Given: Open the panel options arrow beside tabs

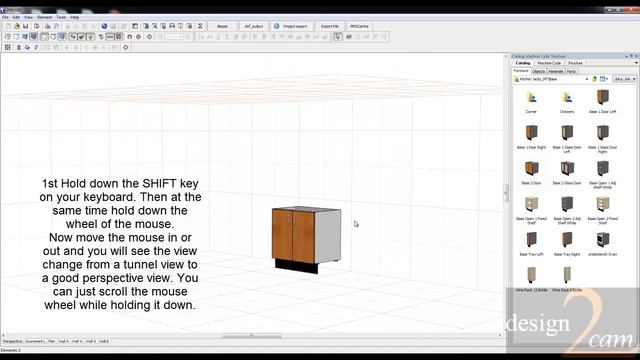Looking at the screenshot, I should [636, 63].
